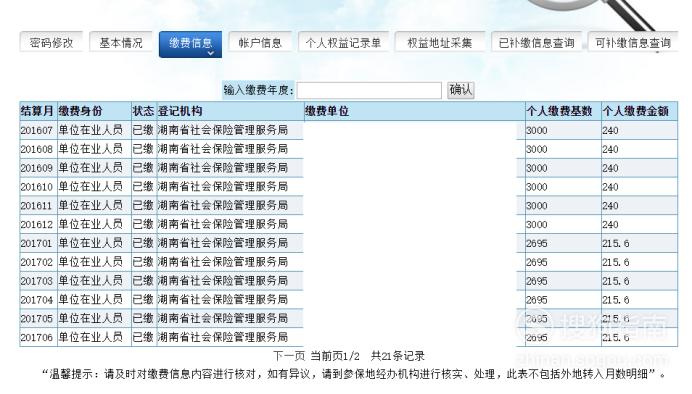Click 湖南省社会保险管理服务局 in the 201609 row
Viewport: 692px width, 394px height.
tap(223, 168)
